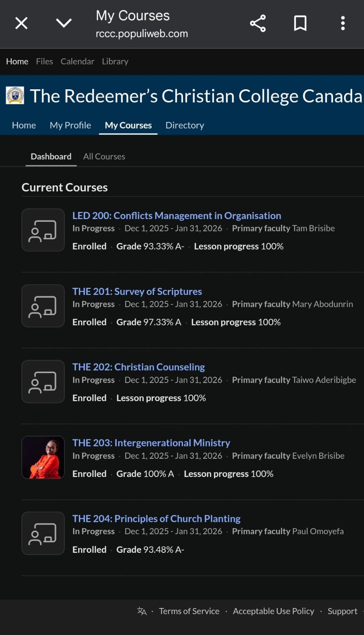The image size is (364, 635).
Task: Bookmark this page with the bookmark icon
Action: (x=300, y=23)
